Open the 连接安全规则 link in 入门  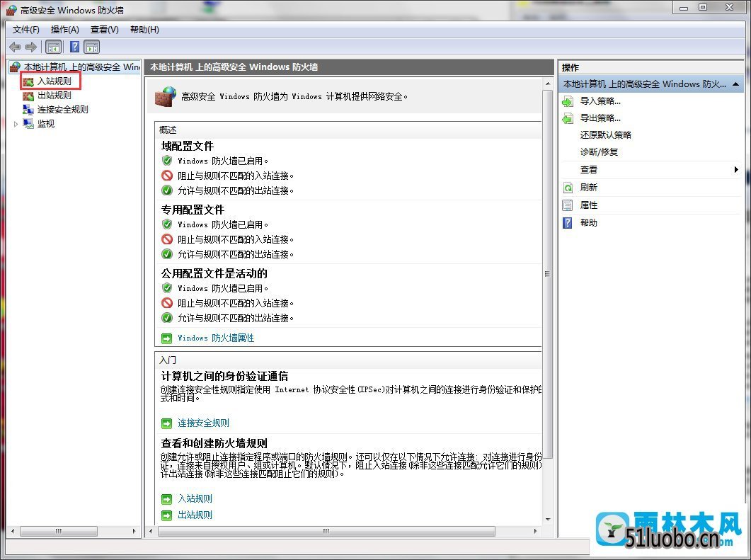pyautogui.click(x=204, y=423)
